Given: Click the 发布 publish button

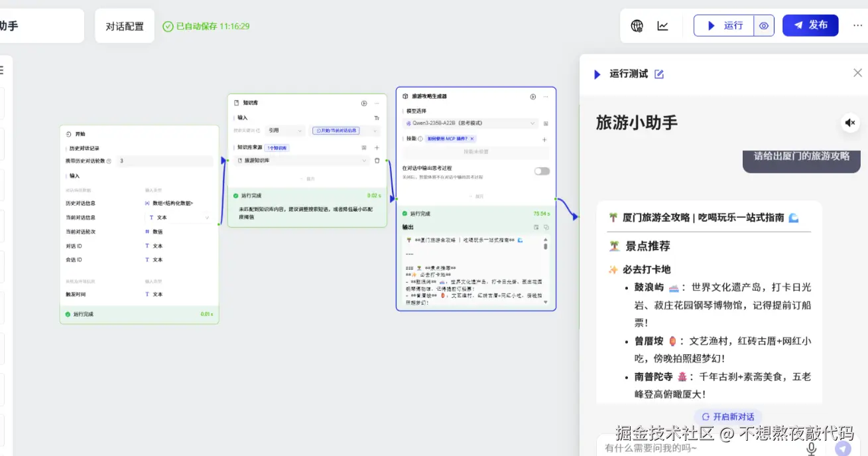Looking at the screenshot, I should tap(810, 25).
